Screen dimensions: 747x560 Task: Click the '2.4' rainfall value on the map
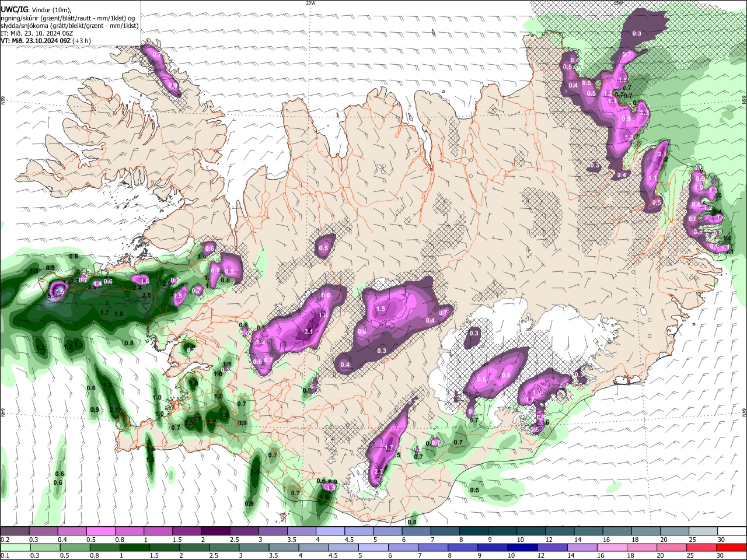[137, 288]
